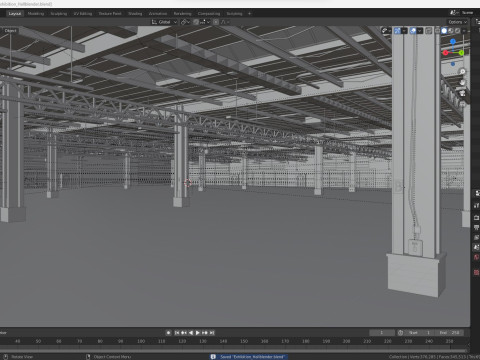The image size is (480, 360).
Task: Expand the viewport Options dropdown
Action: 457,22
